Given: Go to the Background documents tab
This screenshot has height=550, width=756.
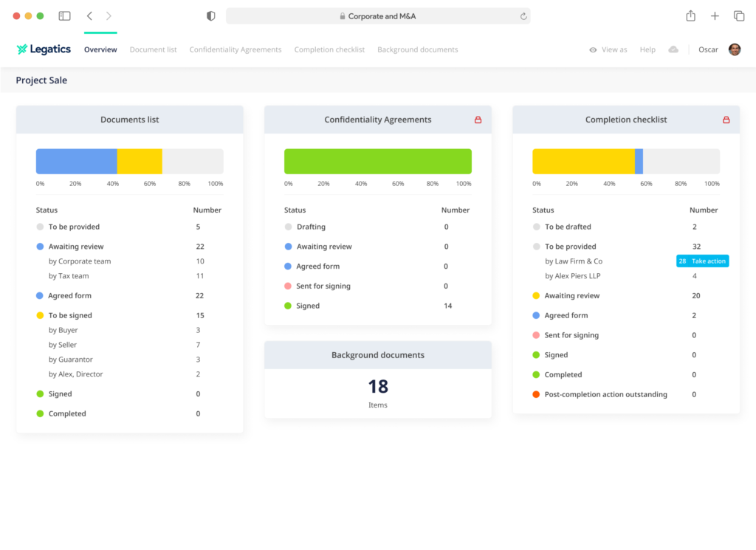Looking at the screenshot, I should [x=418, y=49].
